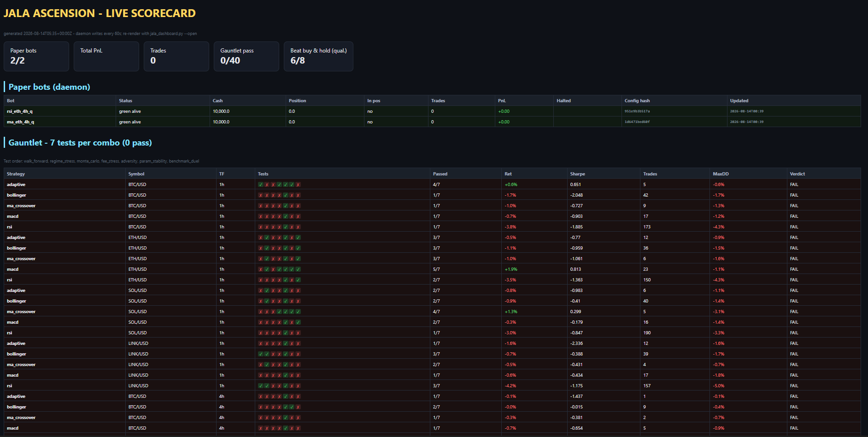Click the Paper bots (daemon) heading
This screenshot has height=437, width=868.
49,87
